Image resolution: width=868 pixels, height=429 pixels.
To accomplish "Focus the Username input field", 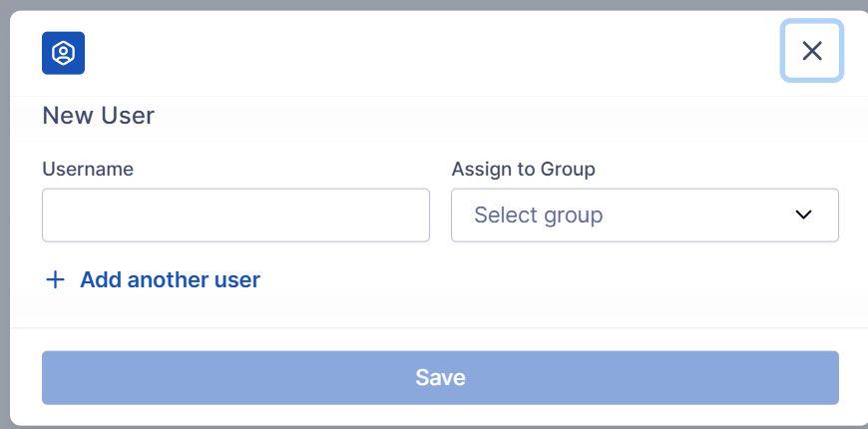I will [x=235, y=215].
